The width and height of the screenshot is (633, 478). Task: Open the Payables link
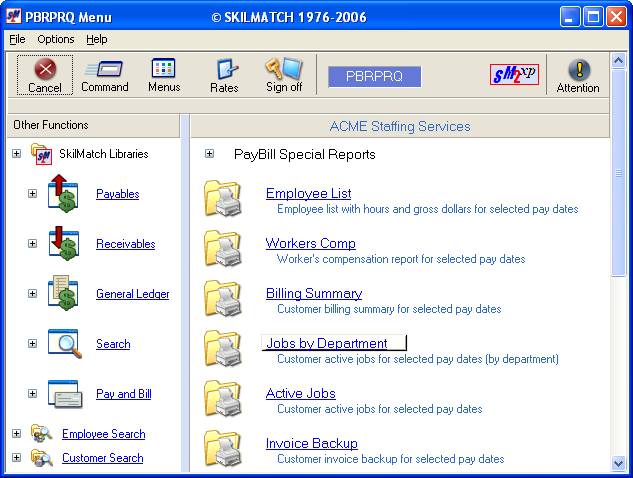click(x=117, y=194)
